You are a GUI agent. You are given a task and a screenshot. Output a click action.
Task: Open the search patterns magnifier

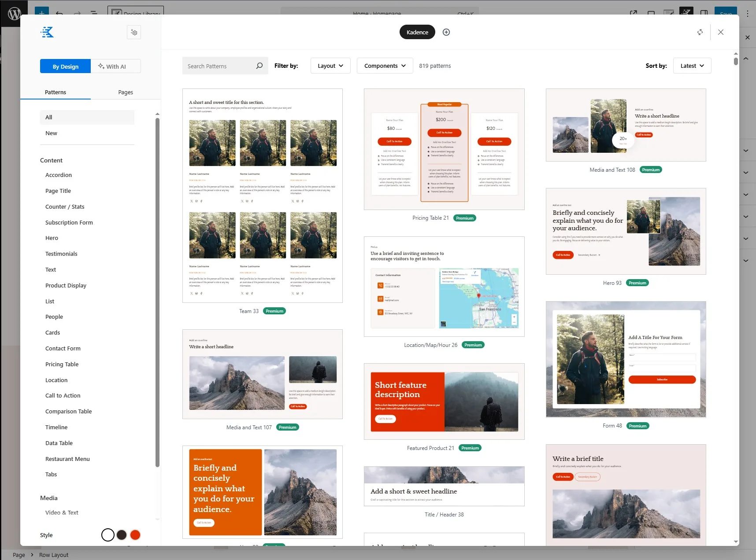(259, 66)
